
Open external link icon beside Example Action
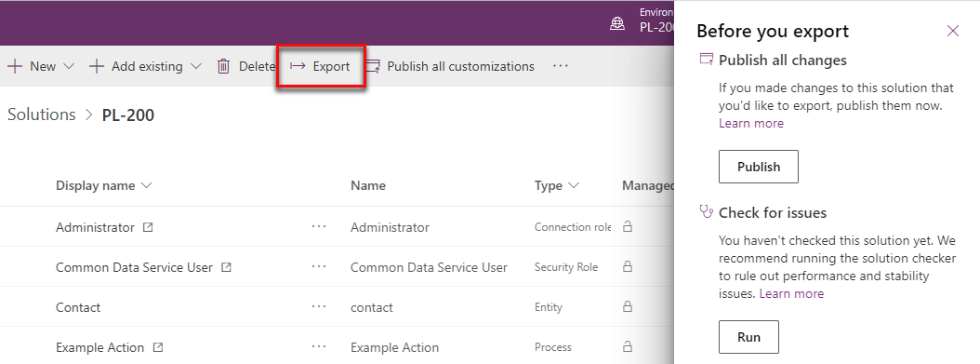157,347
